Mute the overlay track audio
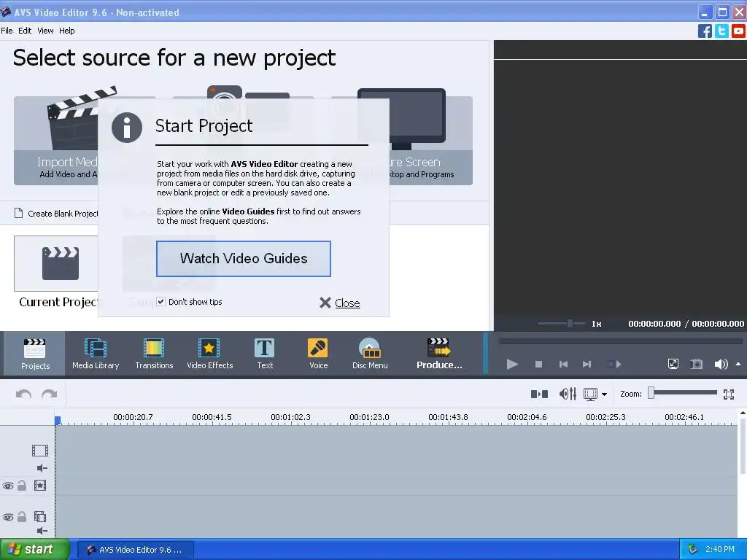747x560 pixels. coord(42,531)
